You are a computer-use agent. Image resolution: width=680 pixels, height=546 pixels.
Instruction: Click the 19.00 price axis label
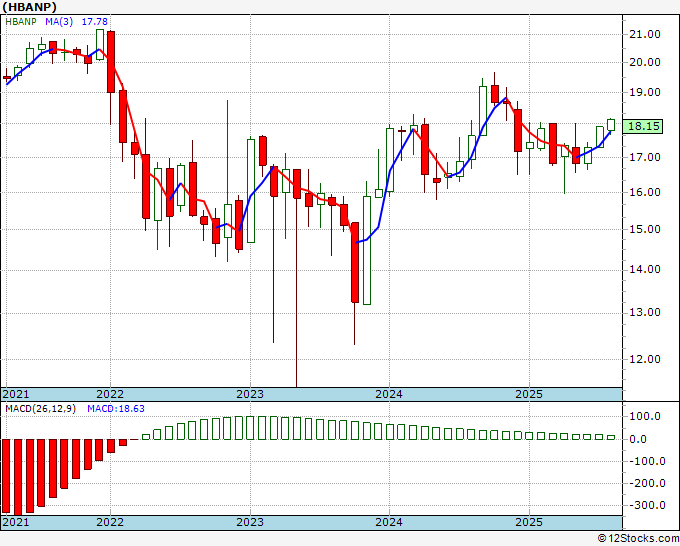pos(644,92)
